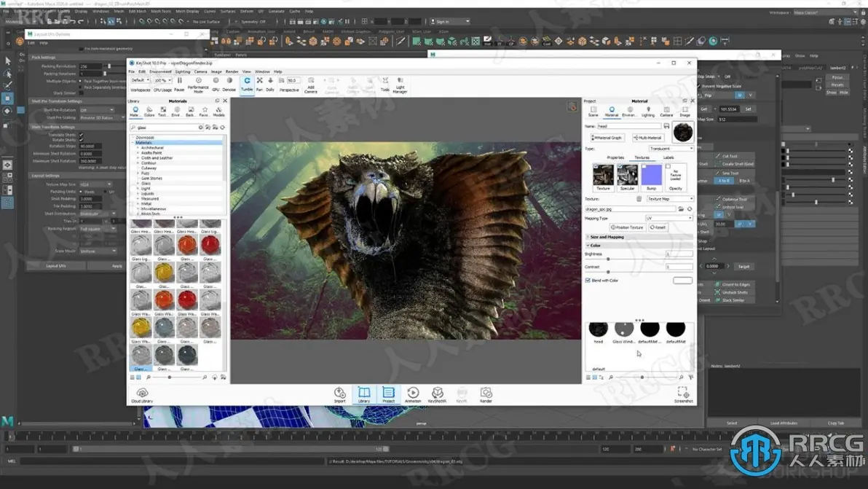Screen dimensions: 868x489
Task: Select the Pan camera tool
Action: click(x=259, y=84)
